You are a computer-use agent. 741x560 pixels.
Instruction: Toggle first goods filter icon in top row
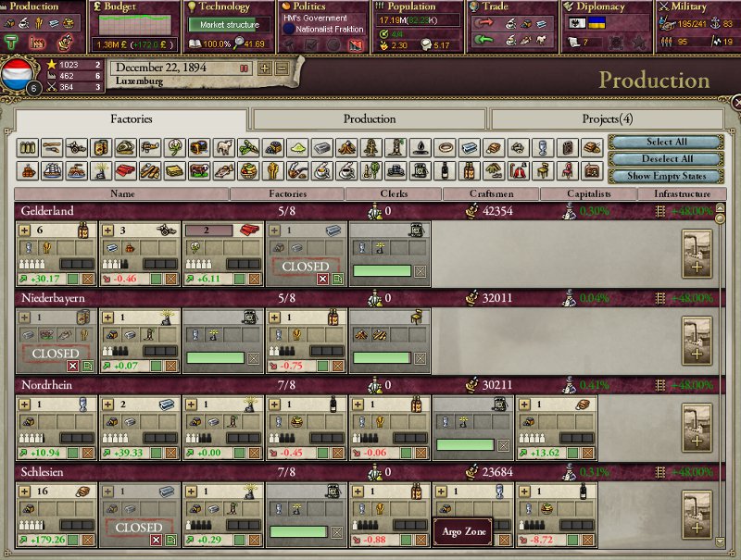coord(28,148)
